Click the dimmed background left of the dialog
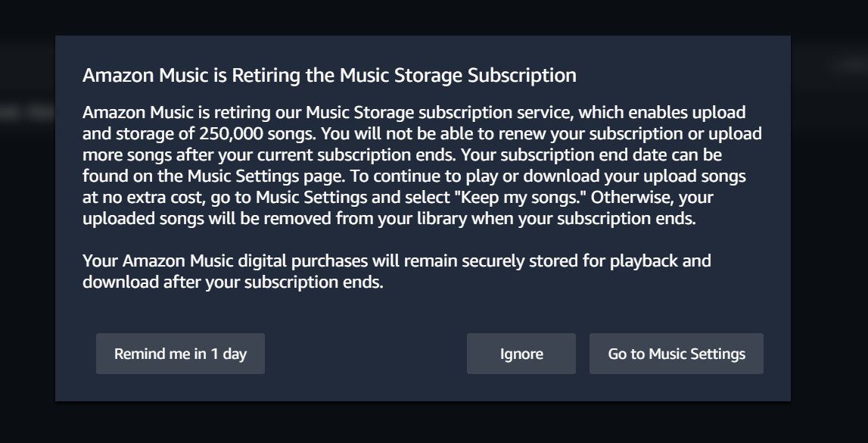 tap(28, 221)
